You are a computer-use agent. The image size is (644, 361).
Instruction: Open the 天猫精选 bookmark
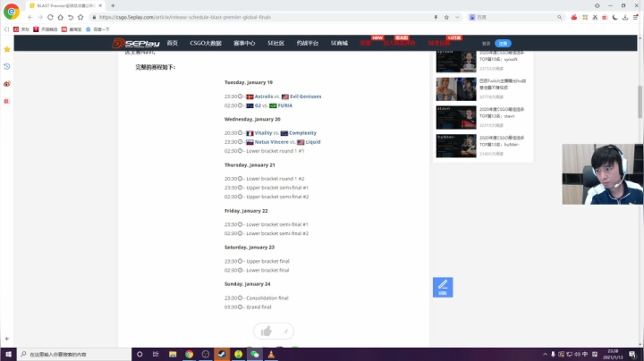point(46,29)
